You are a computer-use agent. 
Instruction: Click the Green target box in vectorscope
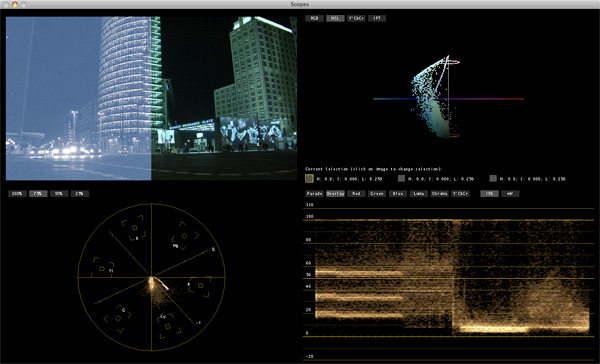[x=118, y=318]
